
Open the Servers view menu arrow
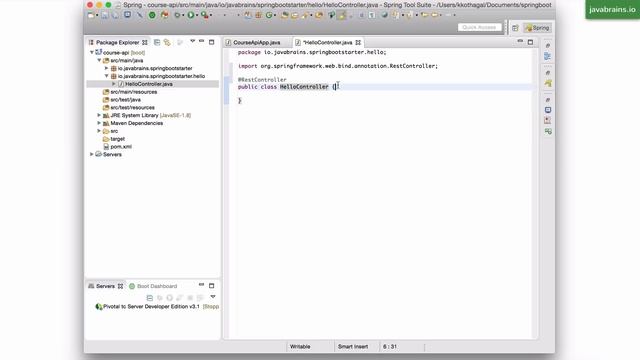(213, 297)
